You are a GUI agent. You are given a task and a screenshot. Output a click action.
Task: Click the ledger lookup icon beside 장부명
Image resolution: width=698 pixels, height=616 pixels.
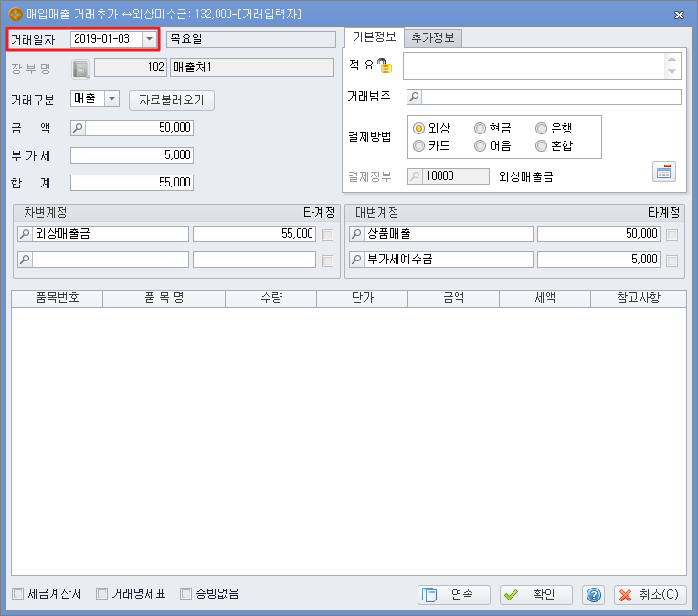click(x=80, y=69)
